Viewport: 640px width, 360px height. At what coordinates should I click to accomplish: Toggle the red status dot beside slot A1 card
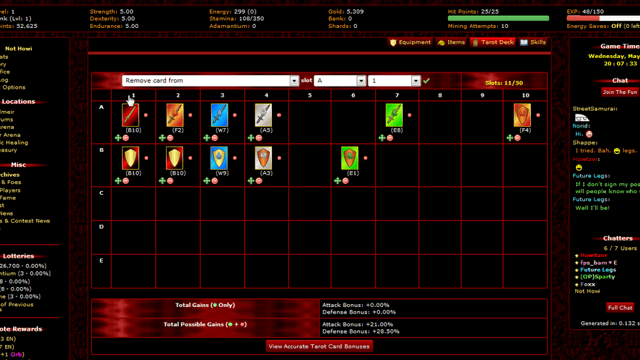click(x=146, y=115)
